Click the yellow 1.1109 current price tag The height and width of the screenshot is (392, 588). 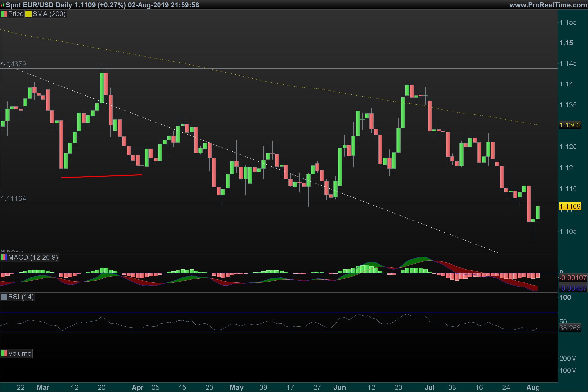[x=570, y=206]
